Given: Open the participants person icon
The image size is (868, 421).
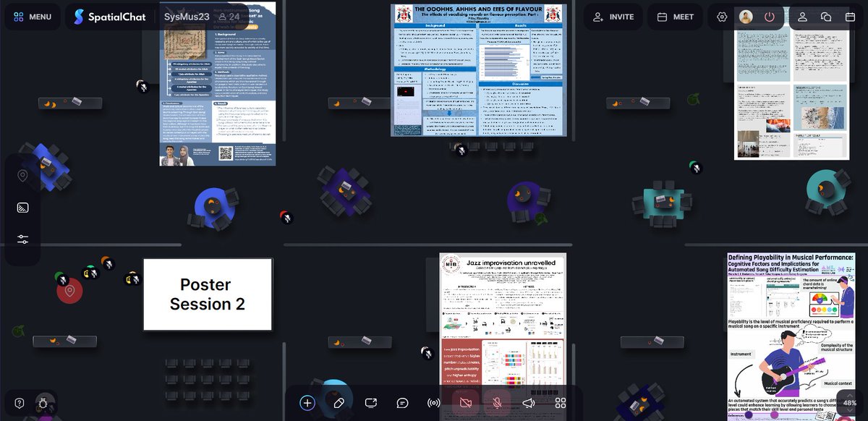Looking at the screenshot, I should (x=802, y=17).
